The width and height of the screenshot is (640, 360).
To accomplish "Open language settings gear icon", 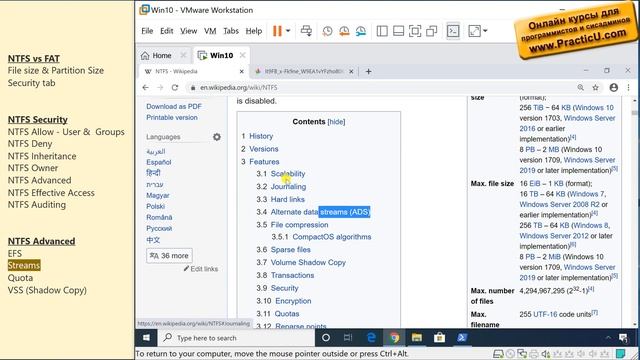I will pyautogui.click(x=217, y=137).
